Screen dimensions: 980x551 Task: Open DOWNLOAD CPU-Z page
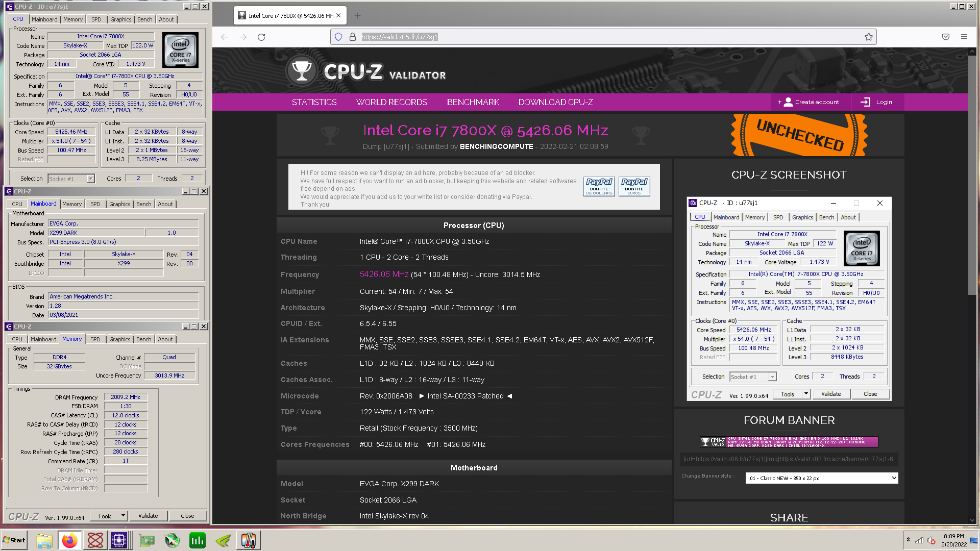[555, 102]
